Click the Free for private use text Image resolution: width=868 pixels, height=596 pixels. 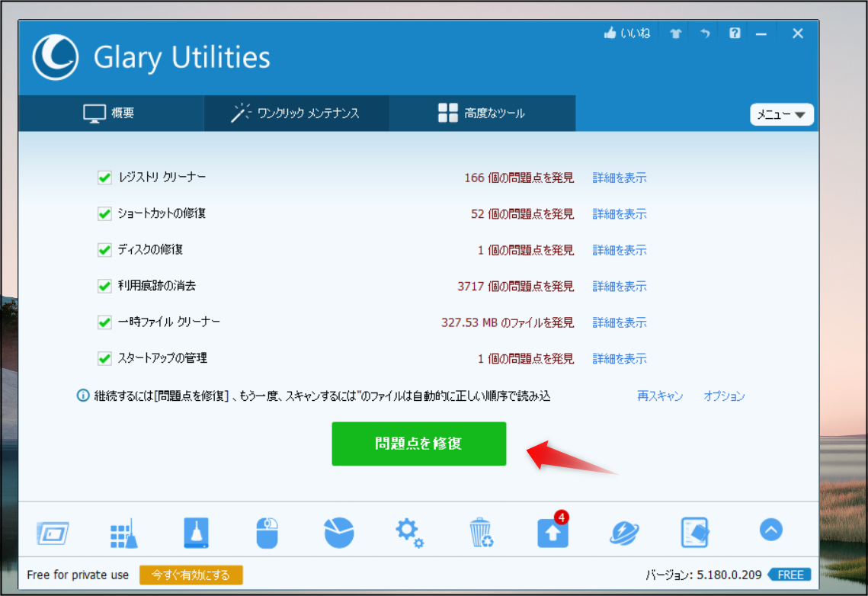coord(78,575)
